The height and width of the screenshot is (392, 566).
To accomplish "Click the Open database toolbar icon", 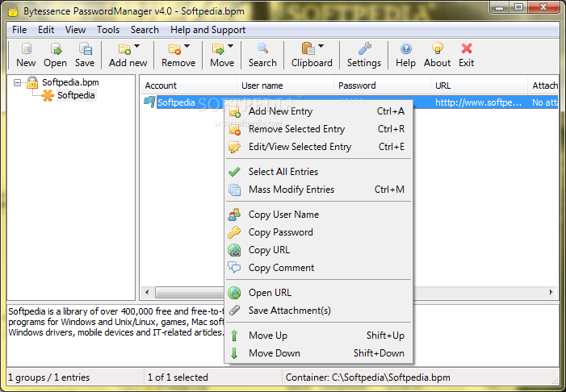I will 56,48.
